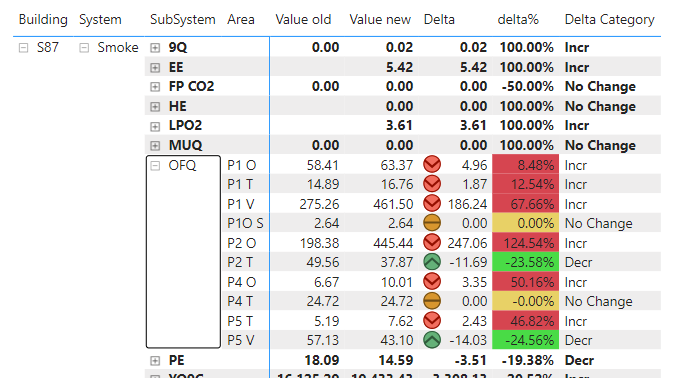
Task: Click the 198.38 old value cell
Action: pos(319,243)
